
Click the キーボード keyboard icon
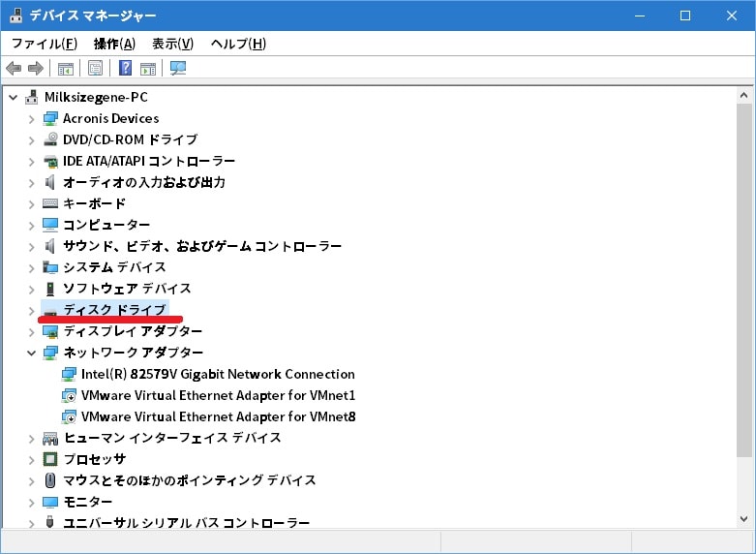coord(50,203)
